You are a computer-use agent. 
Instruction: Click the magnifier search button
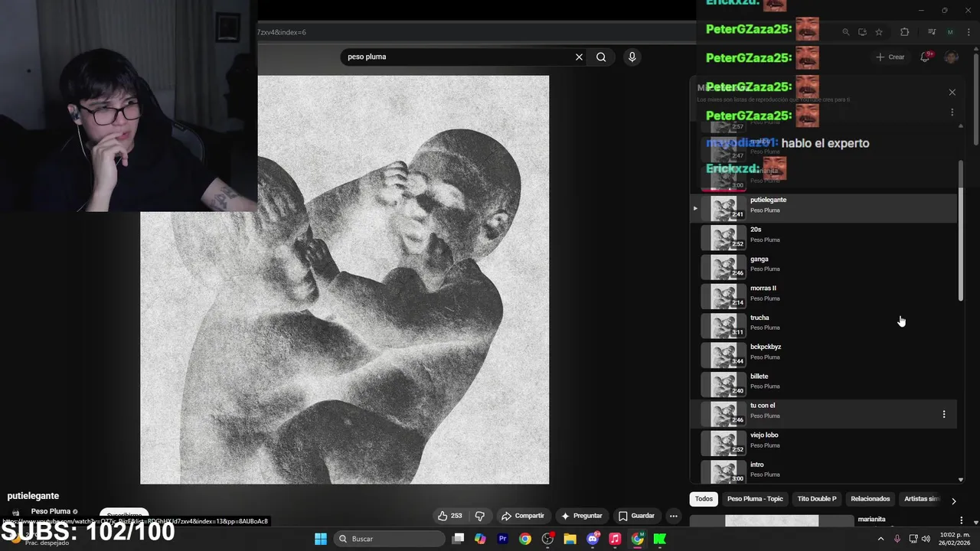(601, 57)
